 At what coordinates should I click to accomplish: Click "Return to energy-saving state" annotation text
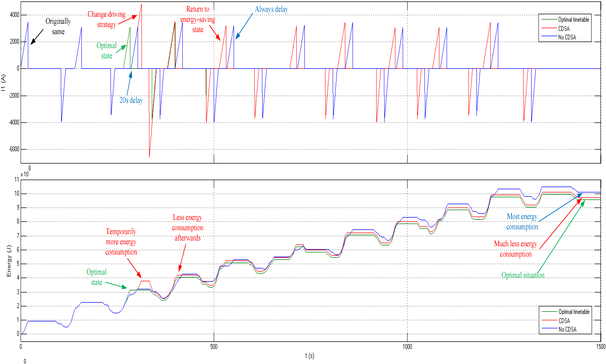click(198, 19)
